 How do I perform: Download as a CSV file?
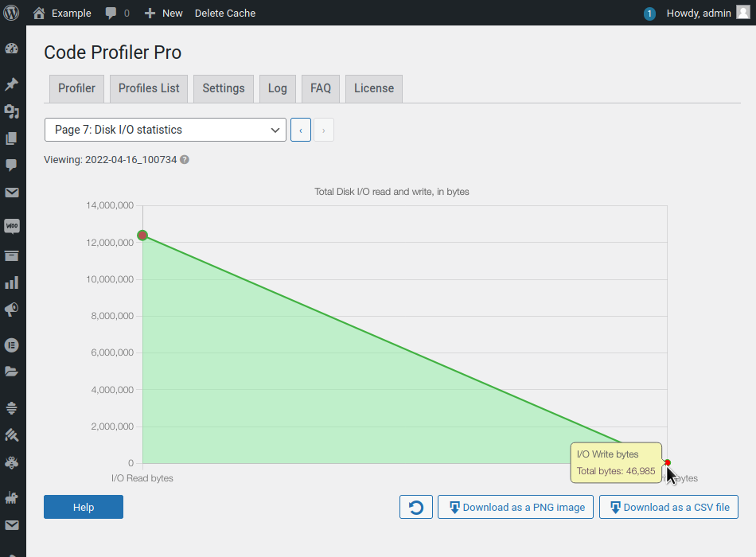(668, 507)
